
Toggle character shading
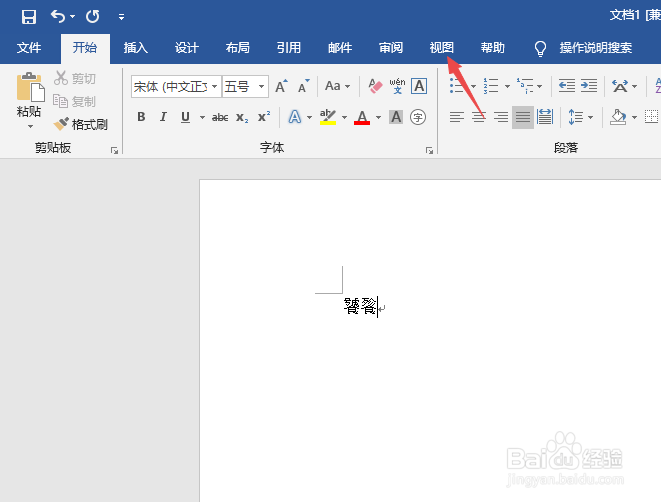(396, 117)
